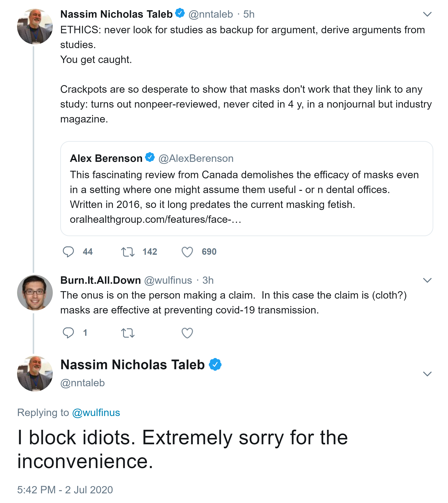
Task: Reply to the Burn.It.All.Down tweet
Action: tap(68, 333)
